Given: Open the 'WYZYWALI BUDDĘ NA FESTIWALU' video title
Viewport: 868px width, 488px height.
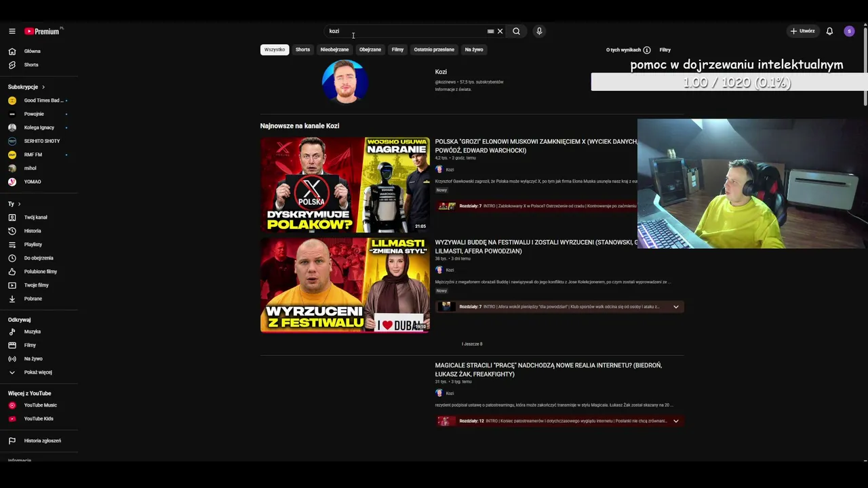Looking at the screenshot, I should pos(536,247).
